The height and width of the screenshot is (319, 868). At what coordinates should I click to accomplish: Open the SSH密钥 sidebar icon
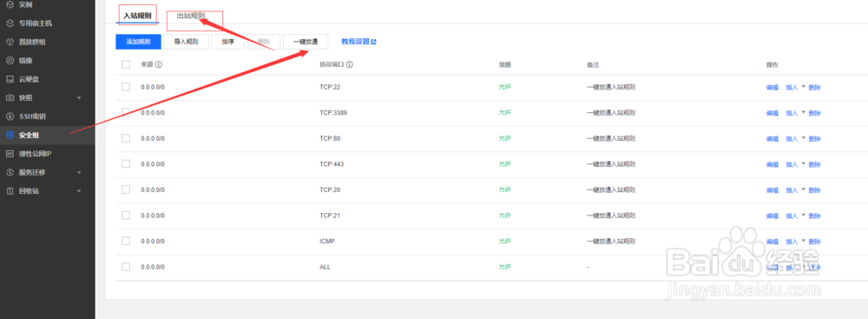10,116
